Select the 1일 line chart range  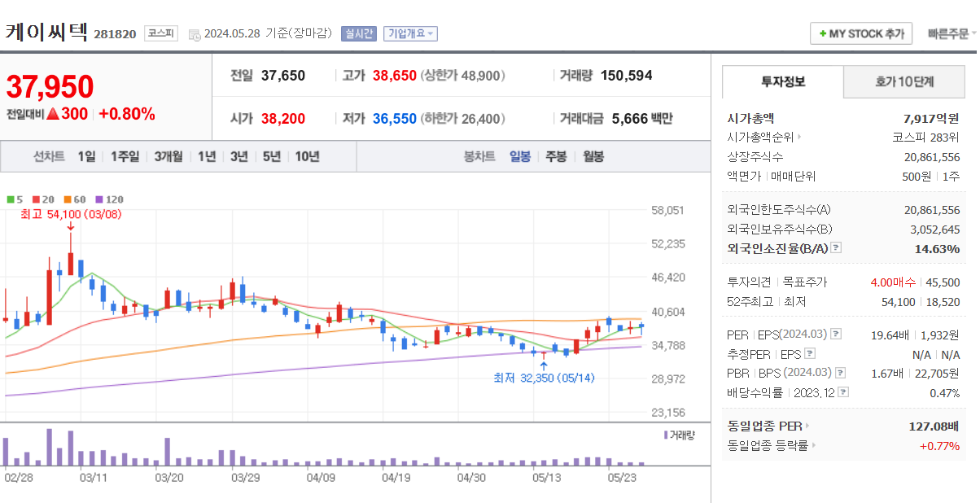pos(86,156)
